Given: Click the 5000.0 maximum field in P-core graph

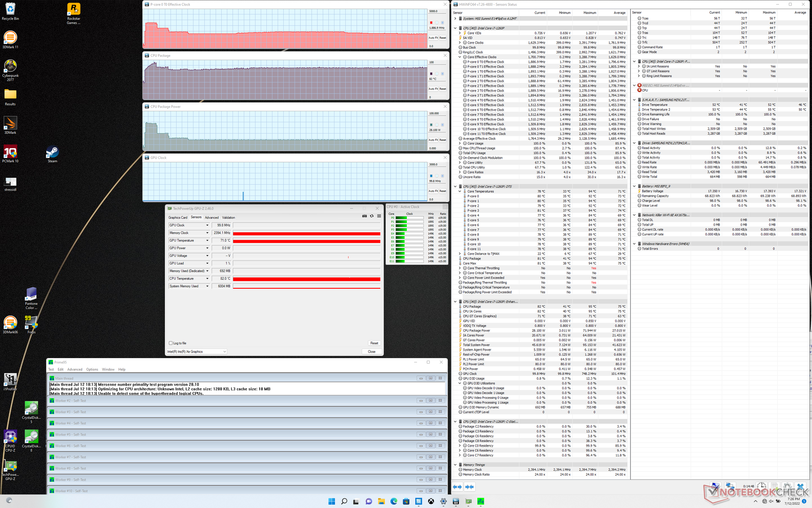Looking at the screenshot, I should pos(437,11).
